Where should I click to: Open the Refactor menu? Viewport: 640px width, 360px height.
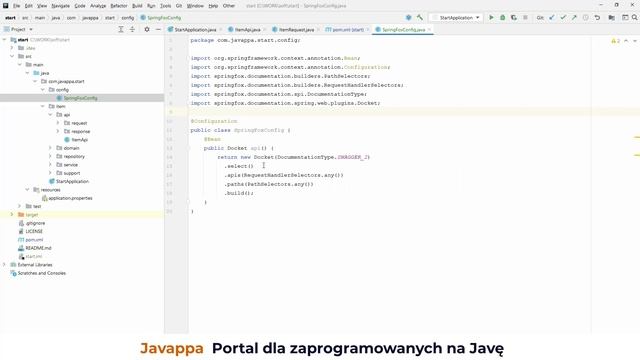point(119,6)
